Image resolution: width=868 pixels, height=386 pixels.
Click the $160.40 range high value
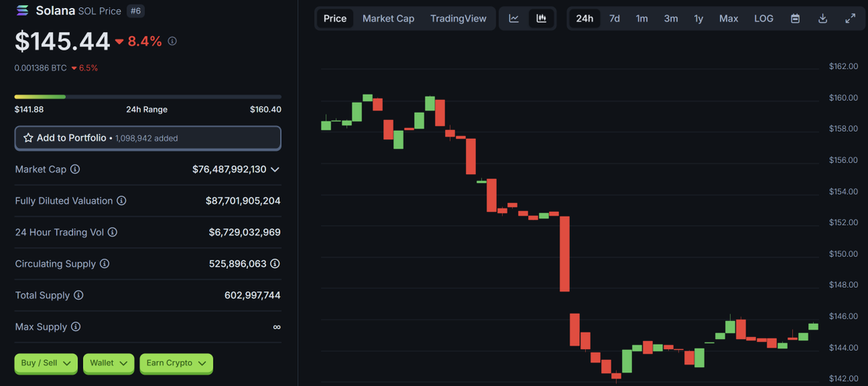tap(265, 109)
